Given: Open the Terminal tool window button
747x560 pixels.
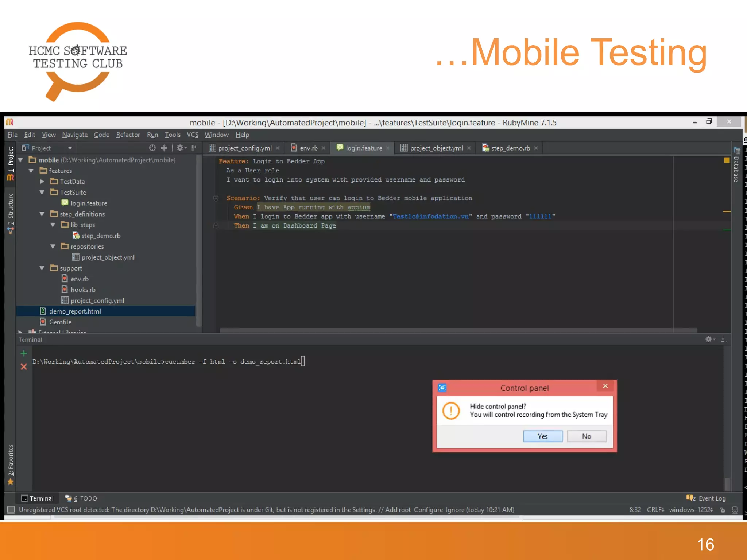Looking at the screenshot, I should (38, 498).
